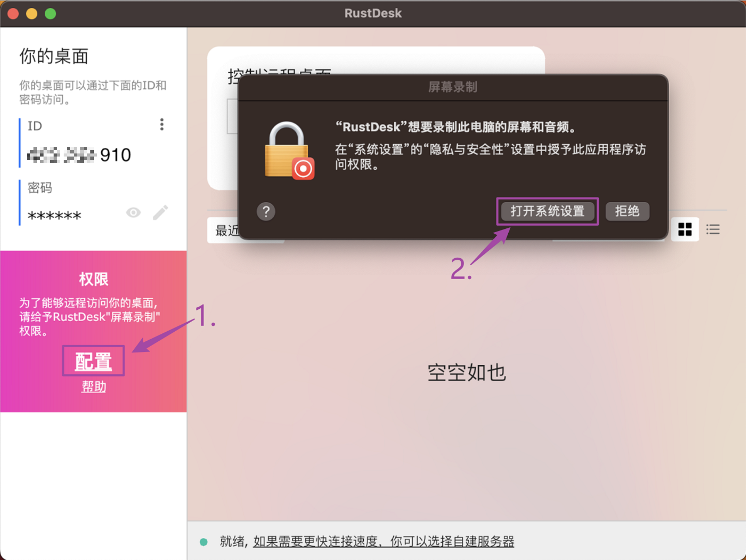Click the help question mark in dialog
The width and height of the screenshot is (746, 560).
[266, 212]
